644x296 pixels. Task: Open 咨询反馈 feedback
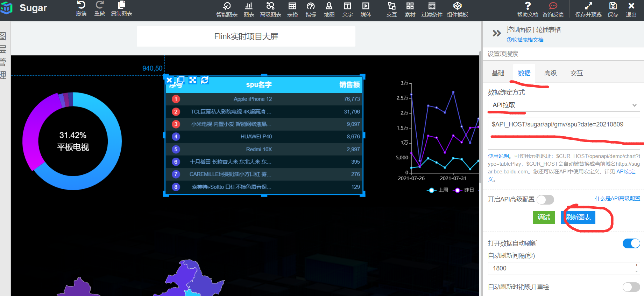(553, 9)
